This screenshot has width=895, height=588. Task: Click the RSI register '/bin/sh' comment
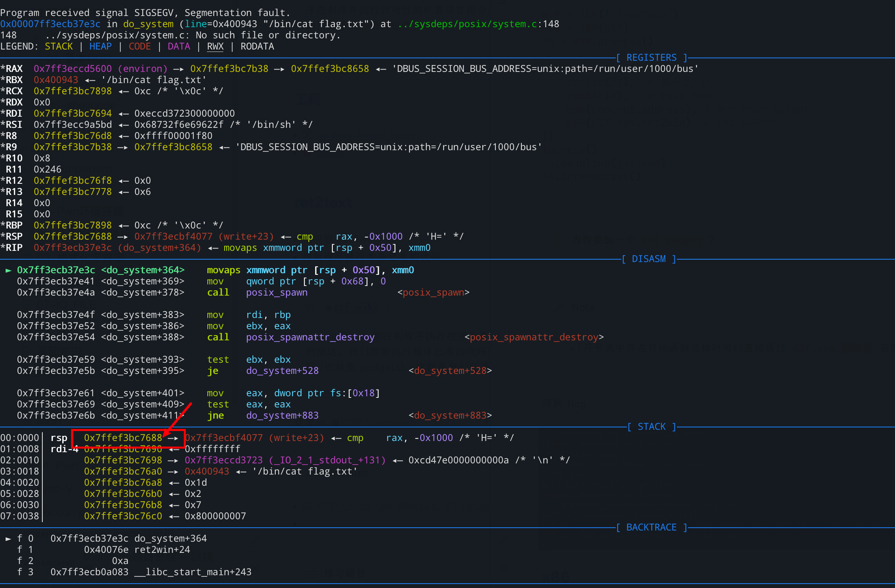pos(271,125)
